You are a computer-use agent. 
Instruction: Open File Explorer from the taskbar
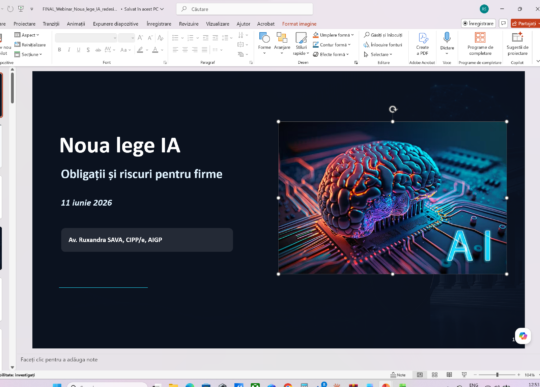click(173, 385)
